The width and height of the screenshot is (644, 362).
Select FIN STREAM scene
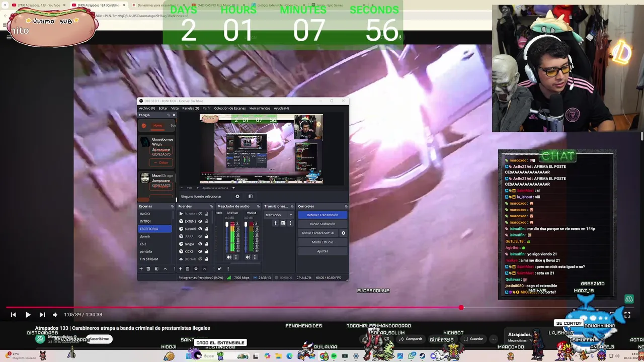pos(155,259)
